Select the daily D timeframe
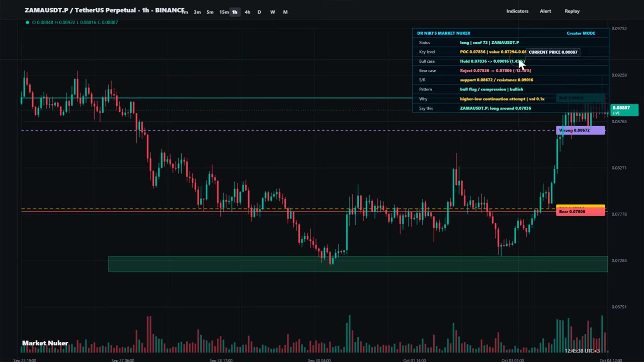The height and width of the screenshot is (362, 644). point(259,12)
